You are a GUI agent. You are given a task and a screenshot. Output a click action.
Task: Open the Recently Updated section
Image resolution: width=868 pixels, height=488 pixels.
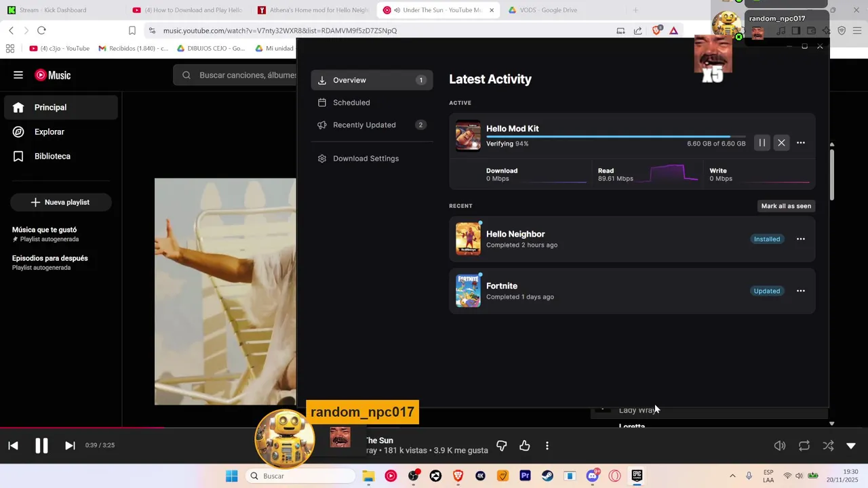[x=372, y=125]
